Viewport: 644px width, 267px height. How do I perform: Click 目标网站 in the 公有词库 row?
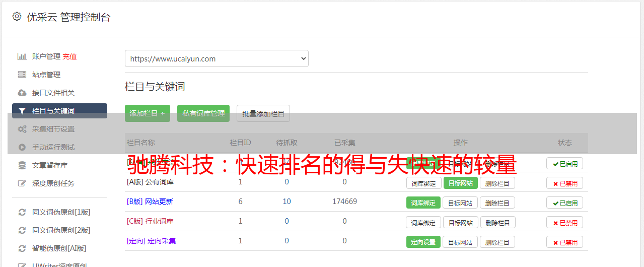tap(460, 183)
